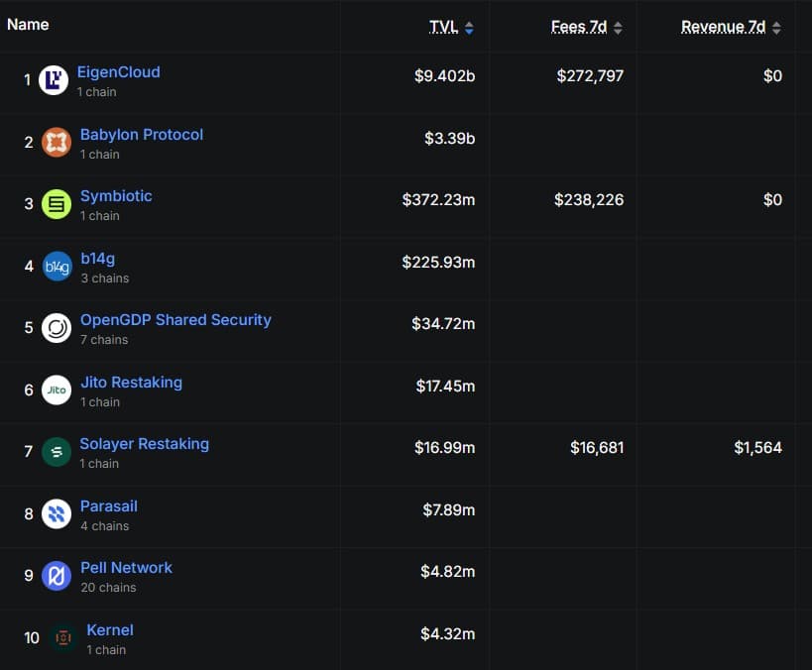Open the Solayer Restaking link
812x670 pixels.
click(144, 444)
